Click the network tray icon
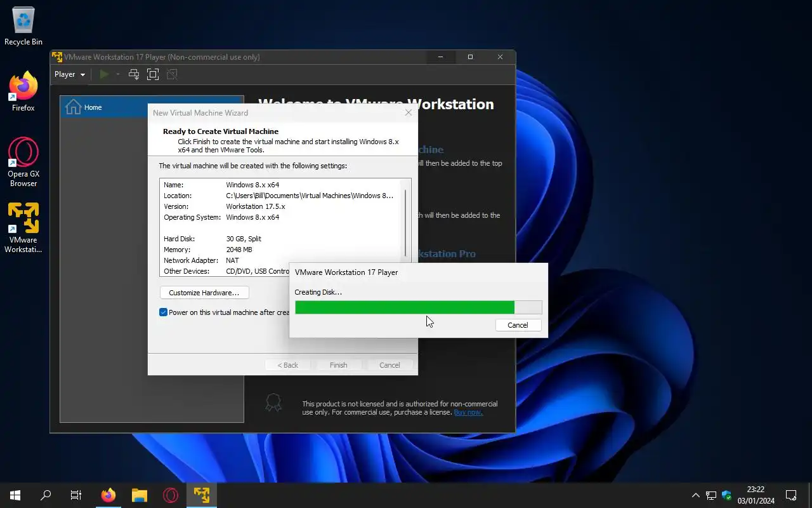This screenshot has width=812, height=508. point(711,495)
